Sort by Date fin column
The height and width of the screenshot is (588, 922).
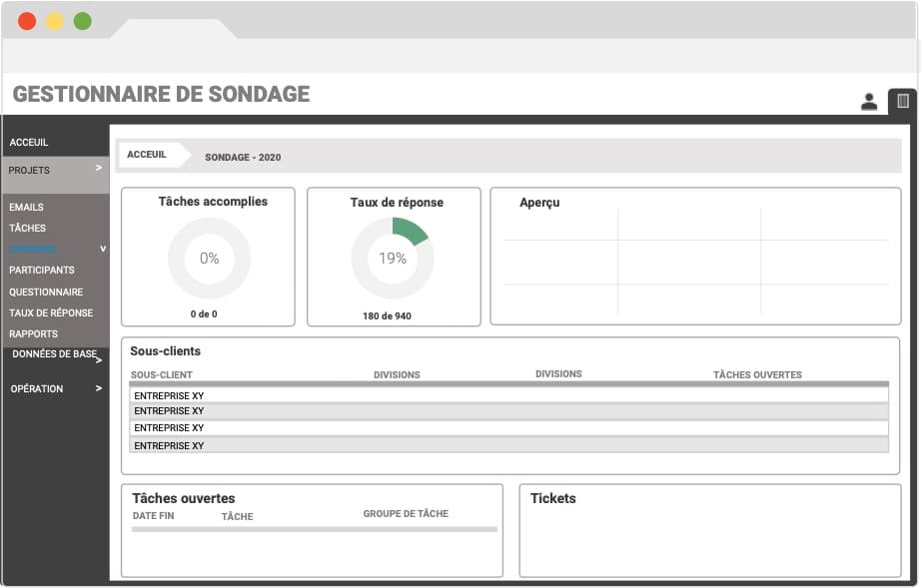pyautogui.click(x=153, y=516)
